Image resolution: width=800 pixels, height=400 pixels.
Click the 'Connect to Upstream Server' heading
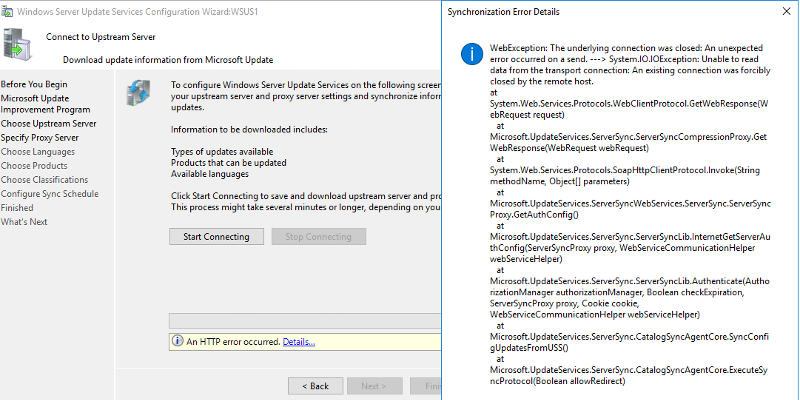[x=101, y=37]
